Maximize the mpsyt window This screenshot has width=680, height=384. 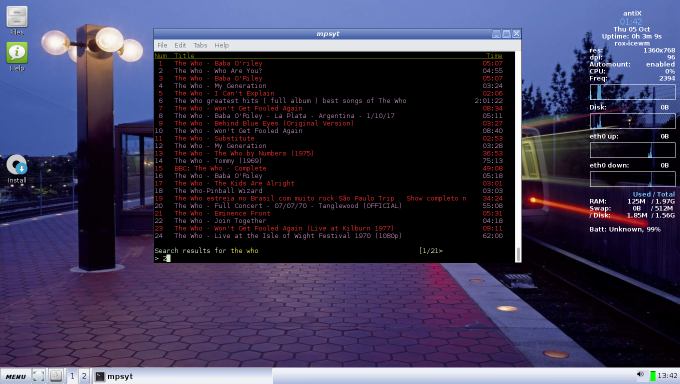[x=506, y=34]
